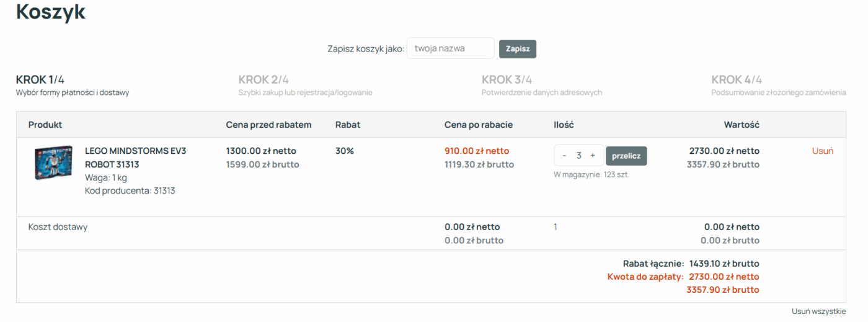
Task: Clear cart with Usuń wszystkie link
Action: tap(818, 311)
